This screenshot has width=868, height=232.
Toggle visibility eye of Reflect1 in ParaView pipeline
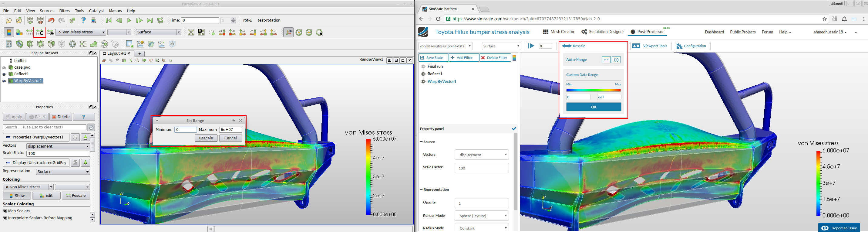(4, 74)
